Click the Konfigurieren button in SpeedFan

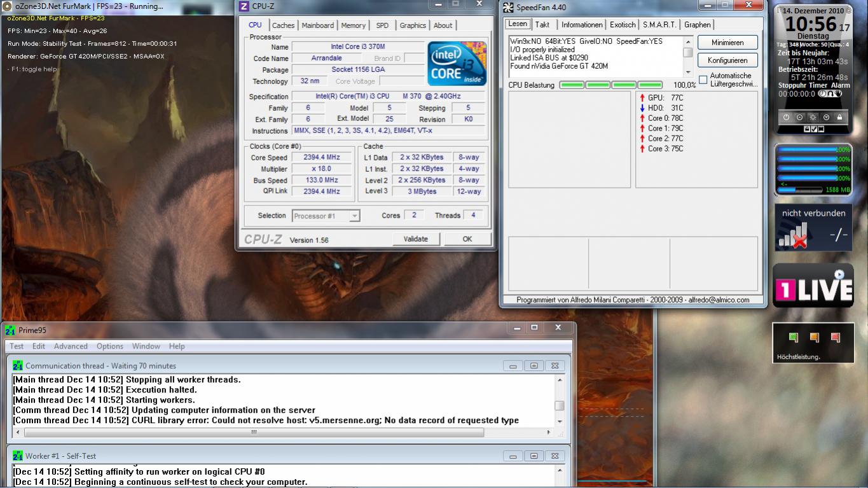727,60
